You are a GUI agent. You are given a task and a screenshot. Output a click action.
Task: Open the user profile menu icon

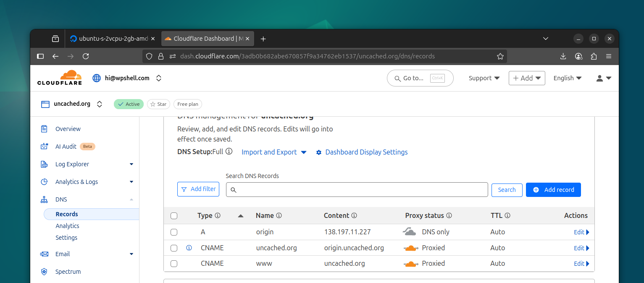pyautogui.click(x=604, y=78)
